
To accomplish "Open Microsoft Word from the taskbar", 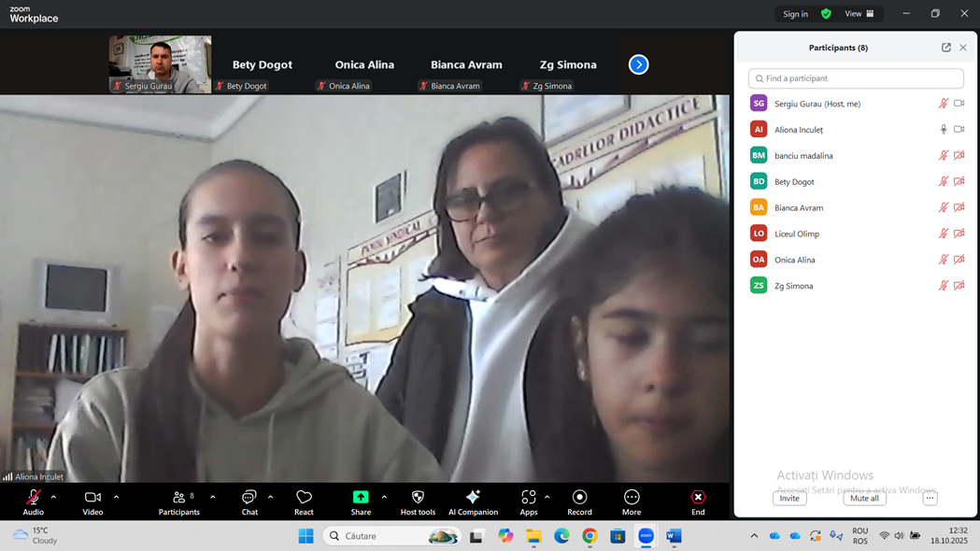I will click(x=674, y=536).
